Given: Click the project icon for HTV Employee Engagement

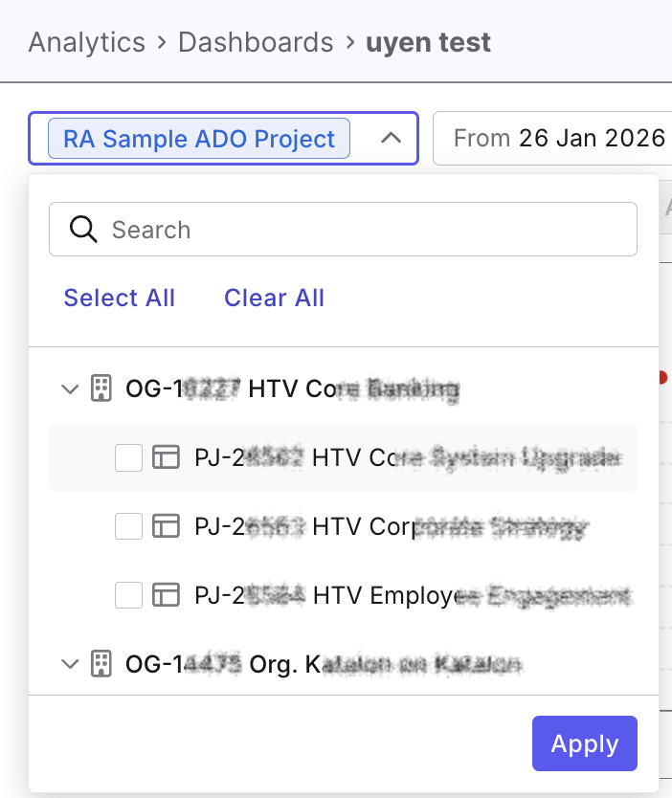Looking at the screenshot, I should tap(167, 595).
